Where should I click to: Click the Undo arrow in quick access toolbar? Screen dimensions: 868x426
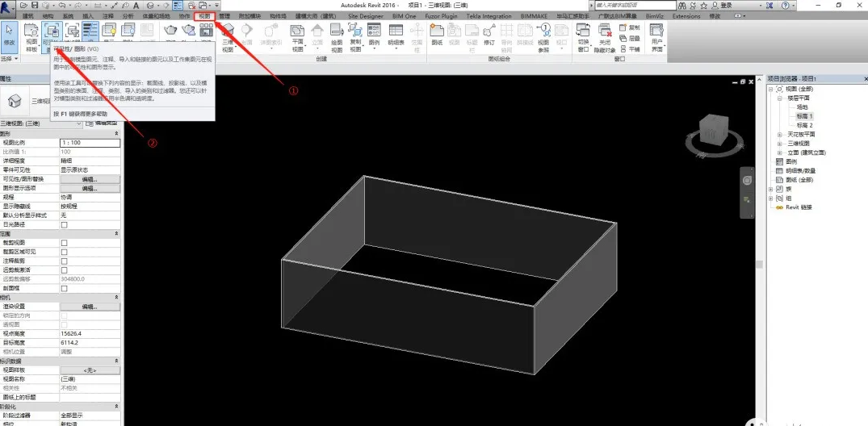pos(62,5)
